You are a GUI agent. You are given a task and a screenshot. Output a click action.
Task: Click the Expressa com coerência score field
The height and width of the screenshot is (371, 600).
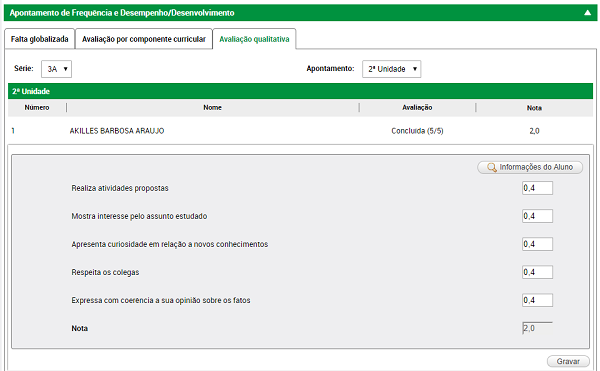537,300
